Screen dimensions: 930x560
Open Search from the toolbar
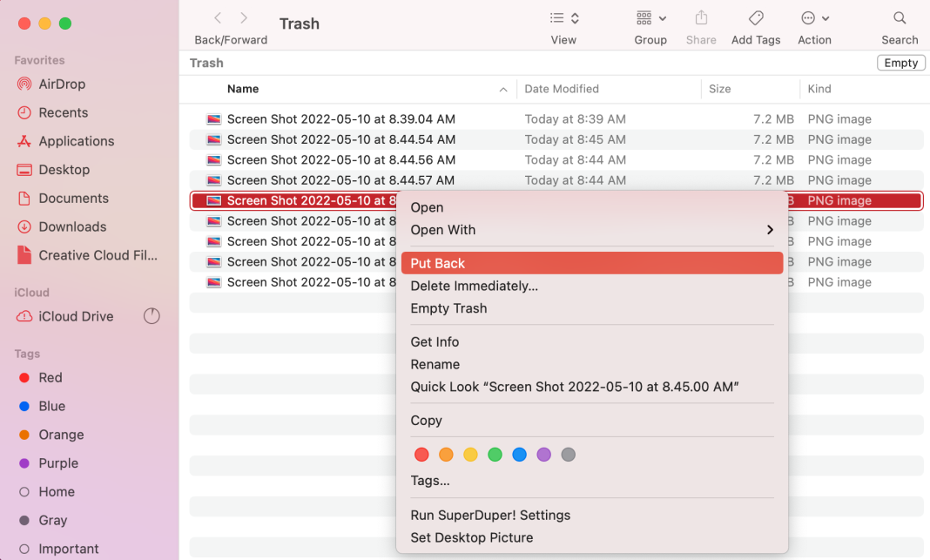pos(900,24)
